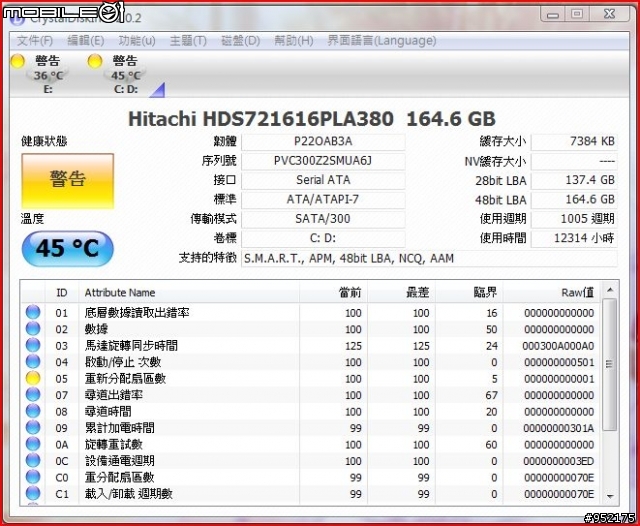Click the power-on hours 12314 小時

coord(574,238)
